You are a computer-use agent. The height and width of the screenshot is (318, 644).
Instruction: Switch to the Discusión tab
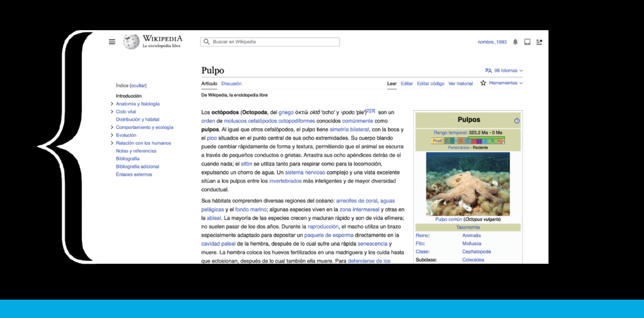[231, 84]
